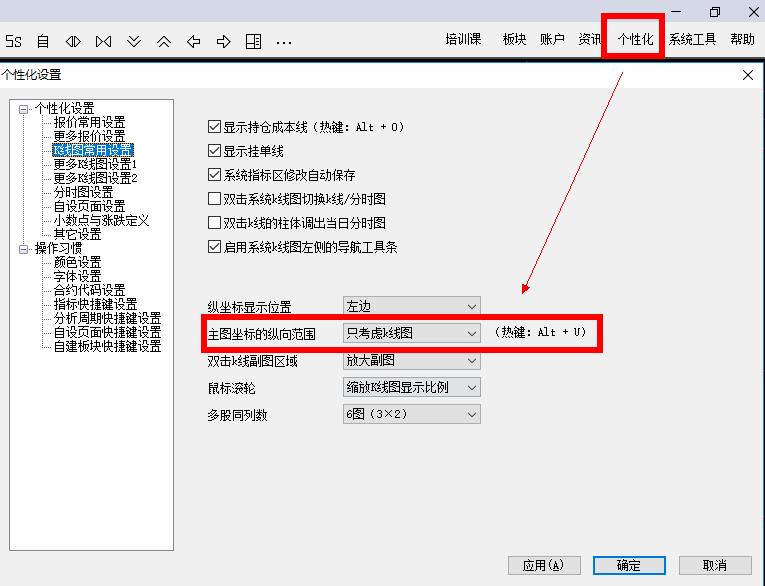Click the double chevron down icon
This screenshot has height=586, width=765.
point(134,41)
